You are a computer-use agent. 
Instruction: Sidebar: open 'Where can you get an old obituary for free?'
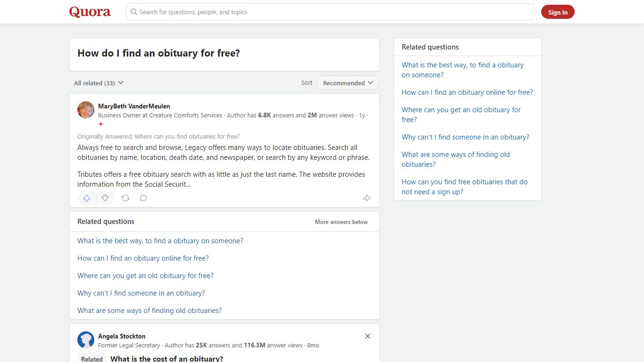point(461,115)
